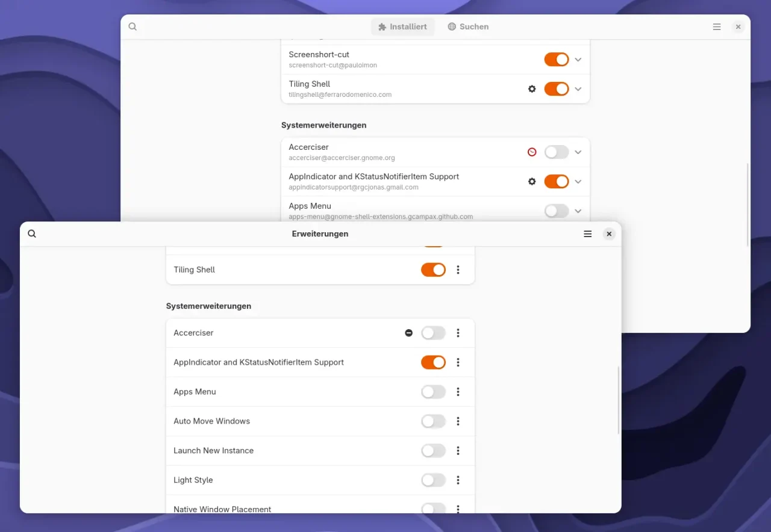Expand the Accerciser row chevron in the back window
This screenshot has width=771, height=532.
pyautogui.click(x=578, y=152)
